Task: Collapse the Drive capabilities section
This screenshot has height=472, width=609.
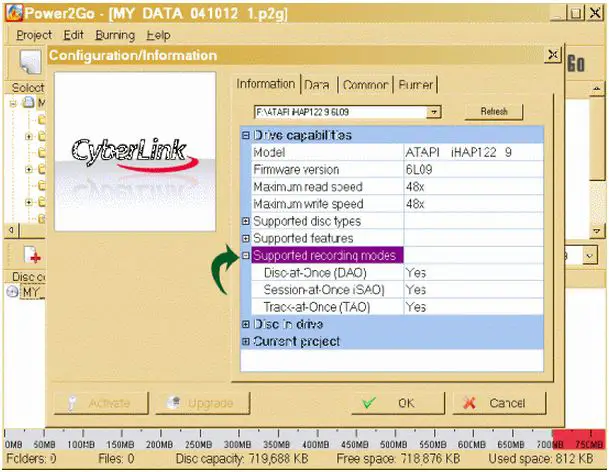Action: coord(245,135)
